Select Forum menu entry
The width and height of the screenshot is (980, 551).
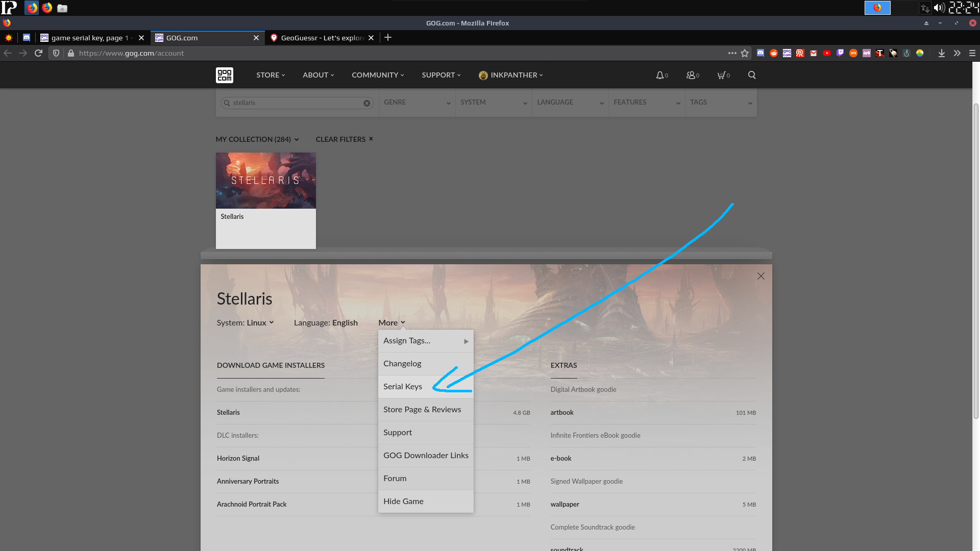pyautogui.click(x=426, y=479)
